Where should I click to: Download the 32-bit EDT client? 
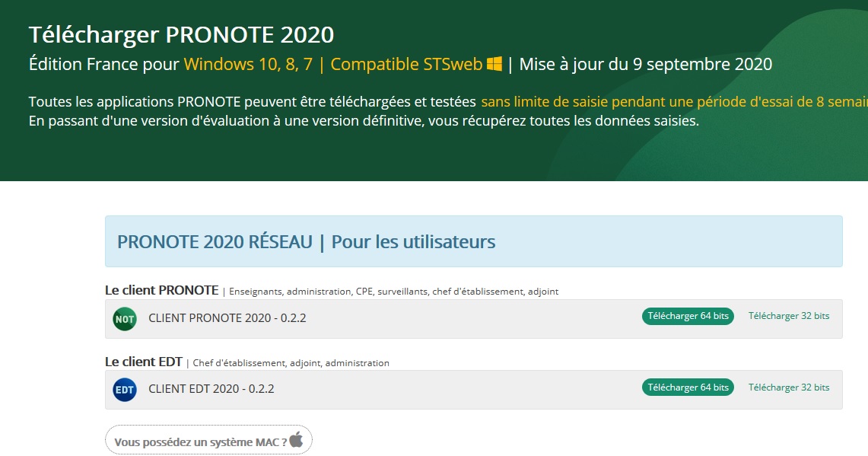point(789,387)
